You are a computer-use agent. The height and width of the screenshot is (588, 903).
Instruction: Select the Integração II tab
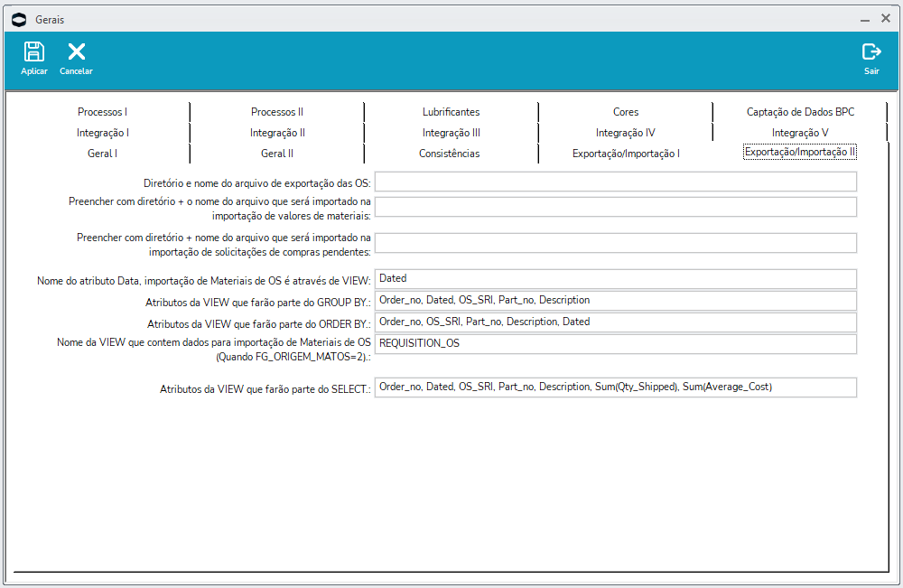click(277, 133)
